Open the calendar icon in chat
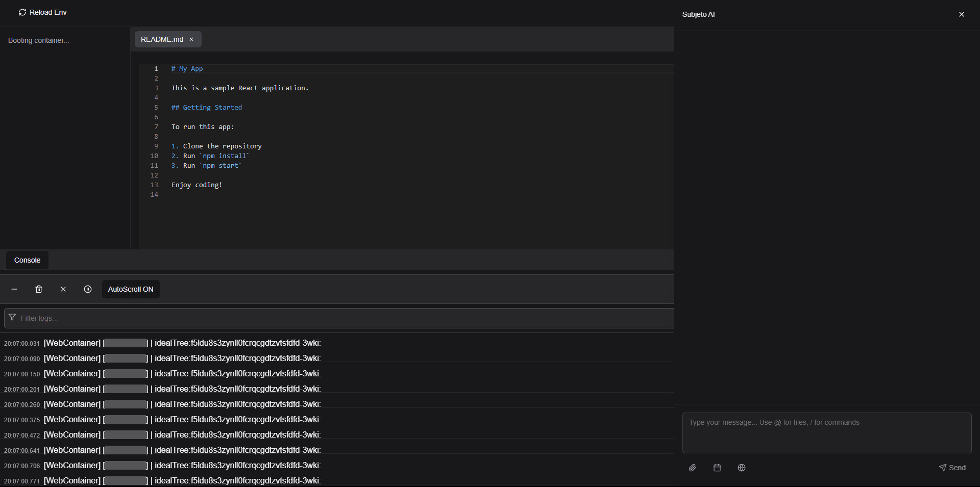This screenshot has height=487, width=980. [717, 468]
